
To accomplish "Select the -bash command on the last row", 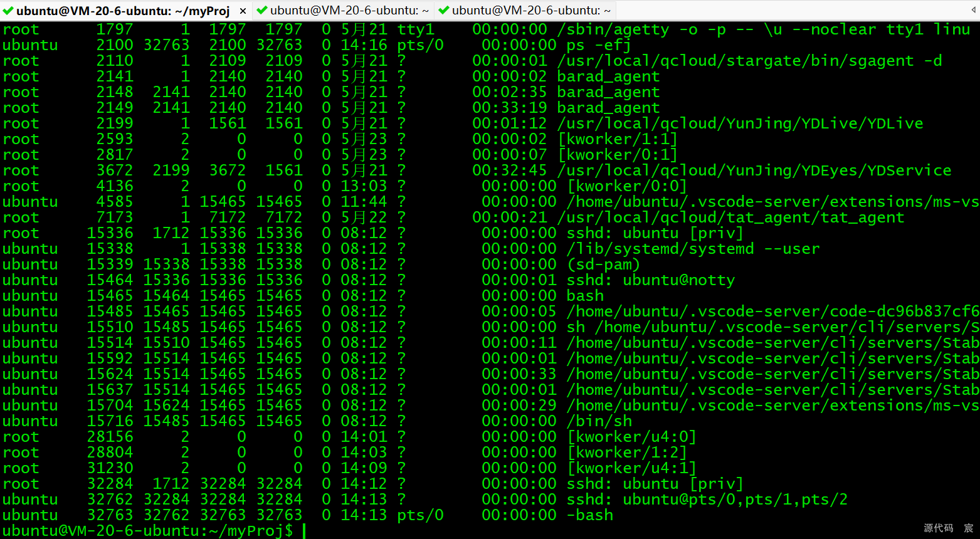I will click(589, 515).
